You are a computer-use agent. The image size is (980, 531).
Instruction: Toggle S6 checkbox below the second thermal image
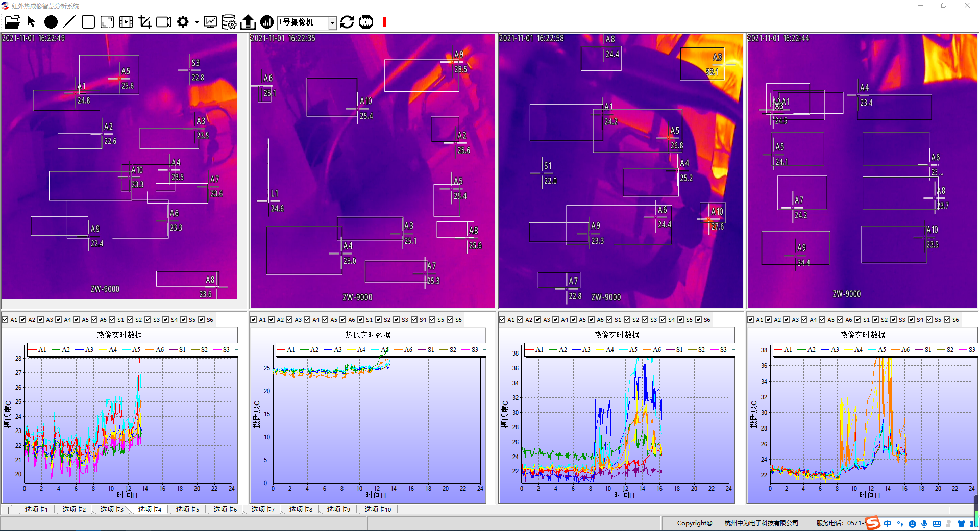[x=450, y=320]
